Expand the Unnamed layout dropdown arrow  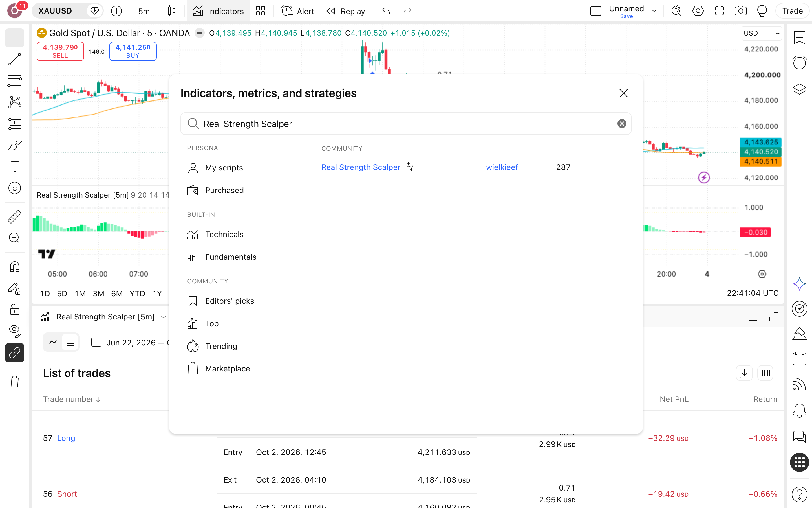[654, 11]
